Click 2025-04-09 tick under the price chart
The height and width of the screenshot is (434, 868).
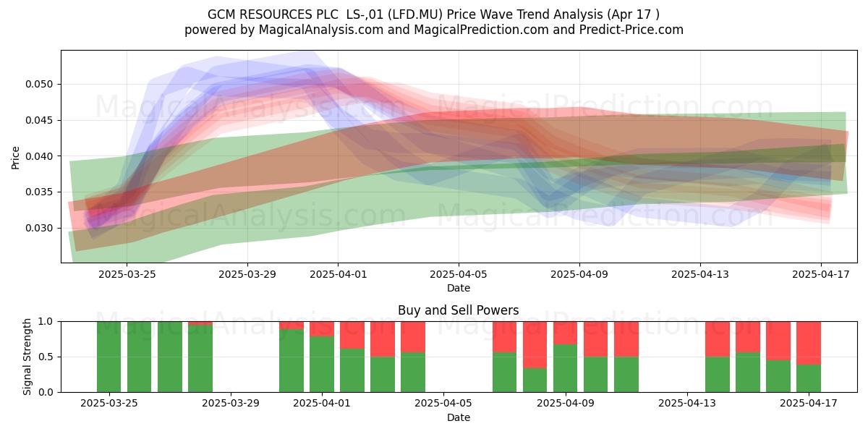click(579, 274)
